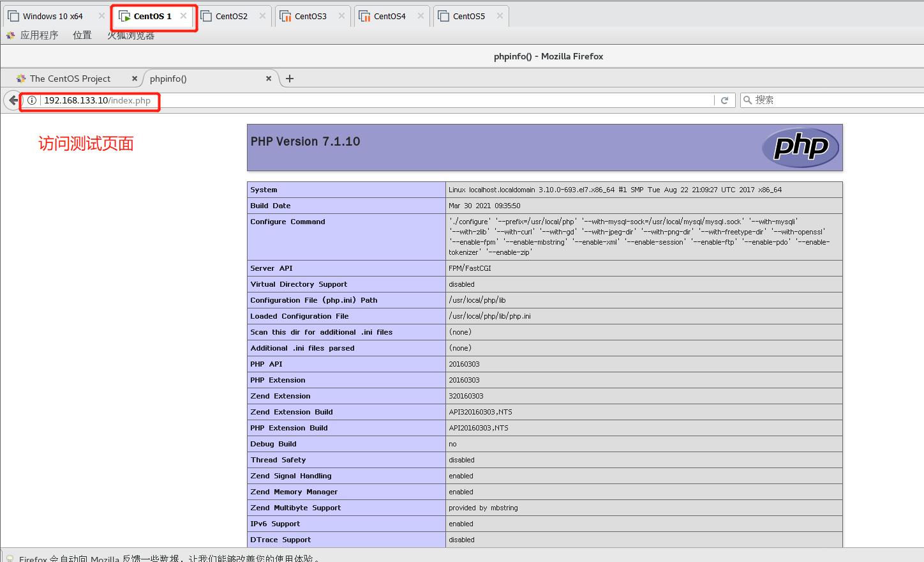
Task: Click the search magnifier icon
Action: pyautogui.click(x=748, y=100)
